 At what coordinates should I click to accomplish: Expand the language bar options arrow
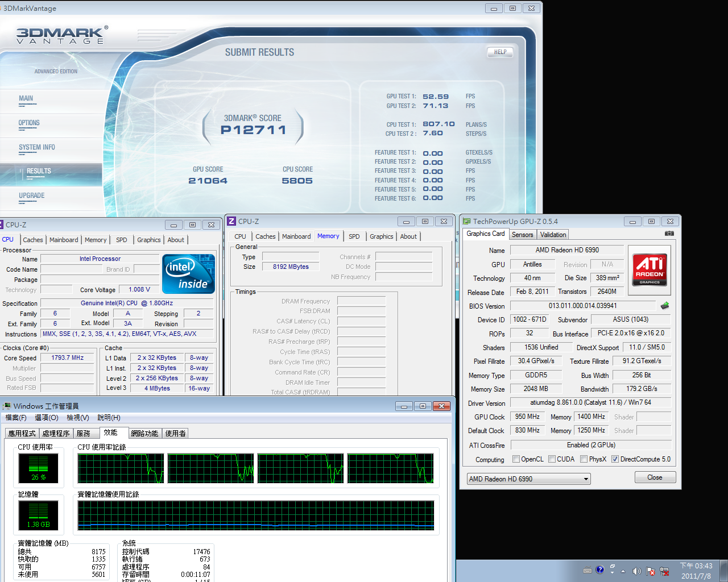(612, 573)
